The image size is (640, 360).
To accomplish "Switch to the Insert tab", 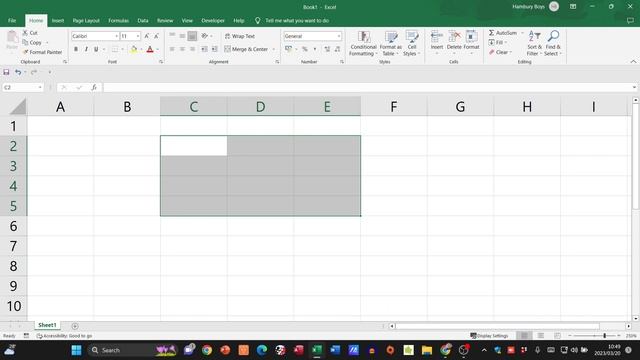I will coord(58,20).
